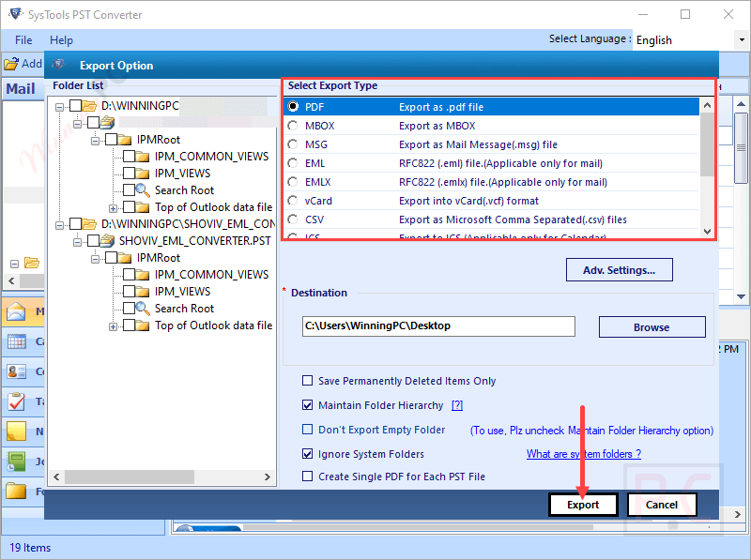Check the first IPM_COMMON_VIEWS folder checkbox
751x560 pixels.
pyautogui.click(x=129, y=157)
